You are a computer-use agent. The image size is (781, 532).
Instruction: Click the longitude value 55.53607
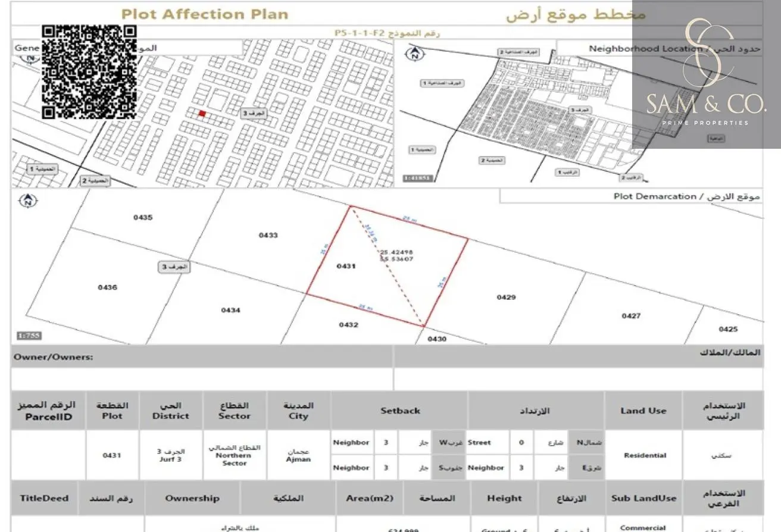[397, 259]
